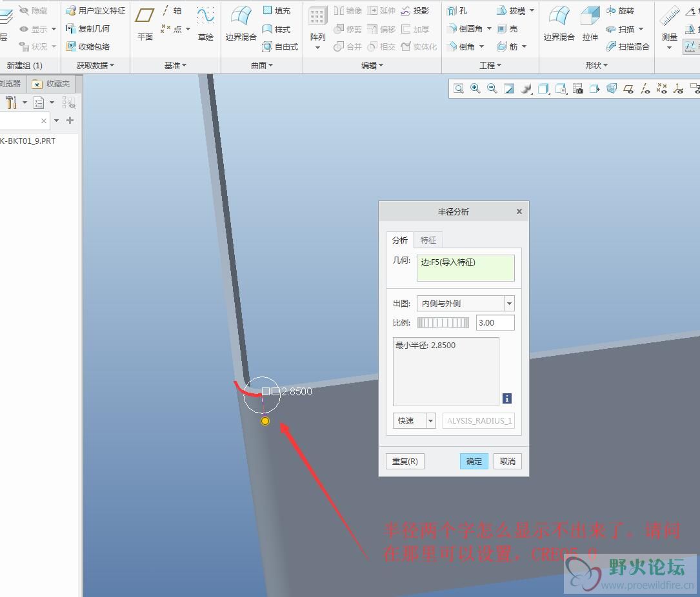Click the Plane (平面) datum tool

pyautogui.click(x=145, y=24)
